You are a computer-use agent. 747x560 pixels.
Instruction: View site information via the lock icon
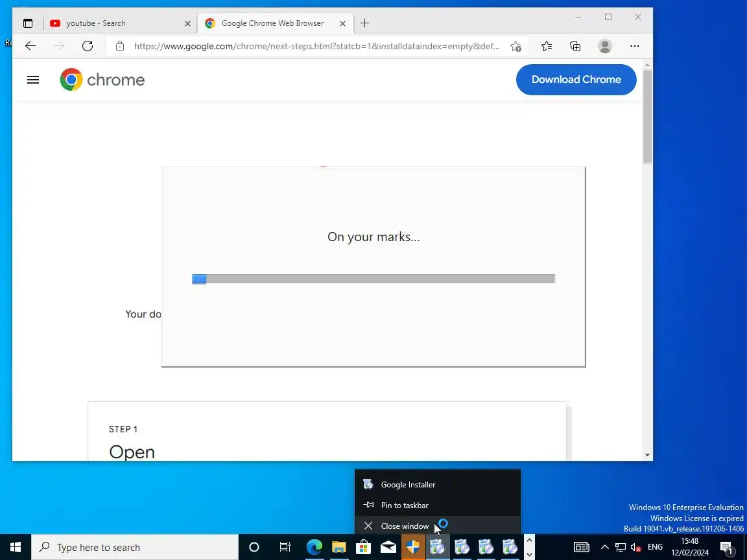pyautogui.click(x=120, y=46)
